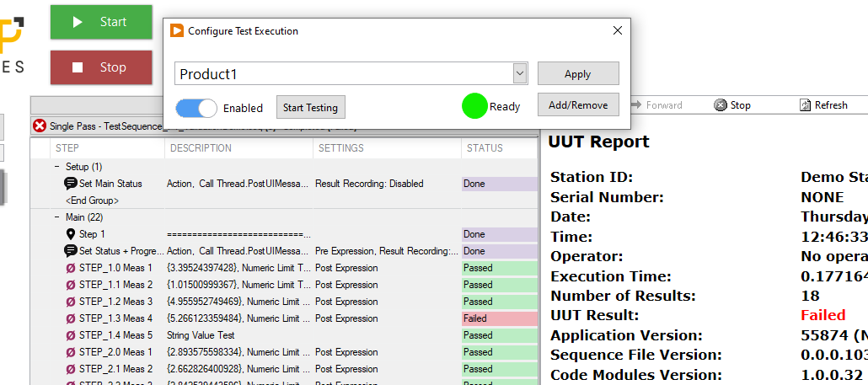Click the location pin icon of Step 1
The height and width of the screenshot is (385, 868).
click(71, 234)
